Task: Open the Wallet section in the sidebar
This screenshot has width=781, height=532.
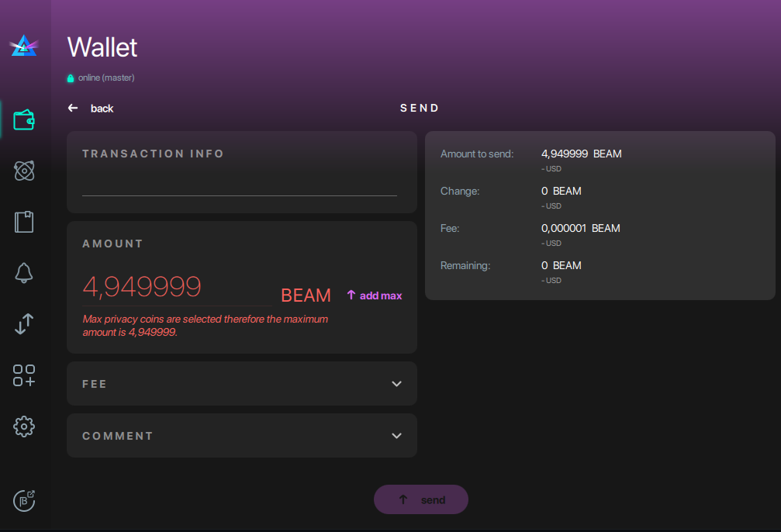Action: click(x=24, y=119)
